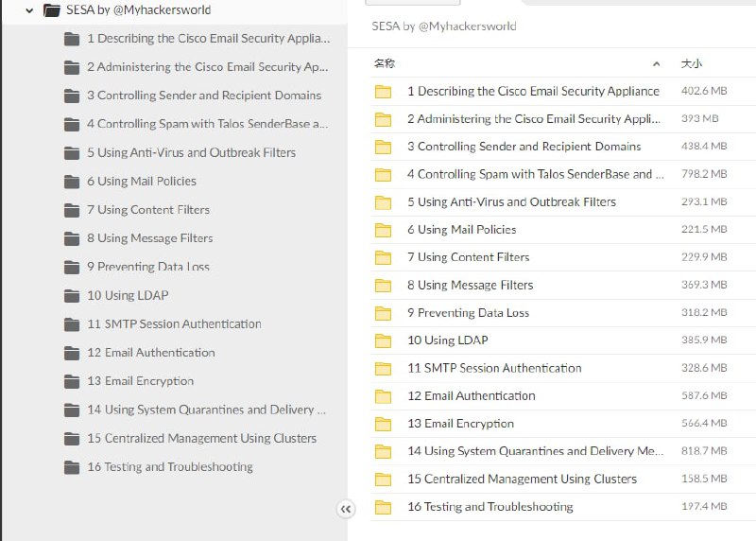Open tree item 15 Centralized Management Using Clusters
Screen dimensions: 756x541
coord(201,438)
